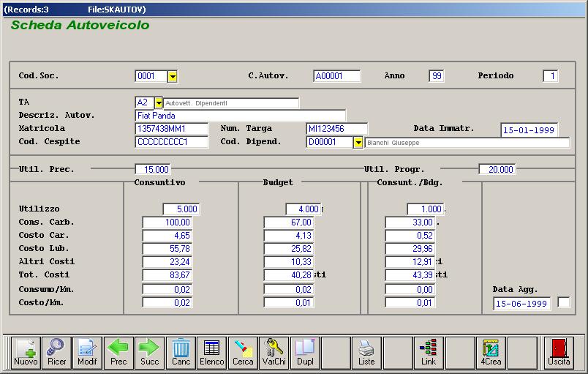Screen dimensions: 588x374
Task: Click the Periodo field showing 1
Action: 550,76
